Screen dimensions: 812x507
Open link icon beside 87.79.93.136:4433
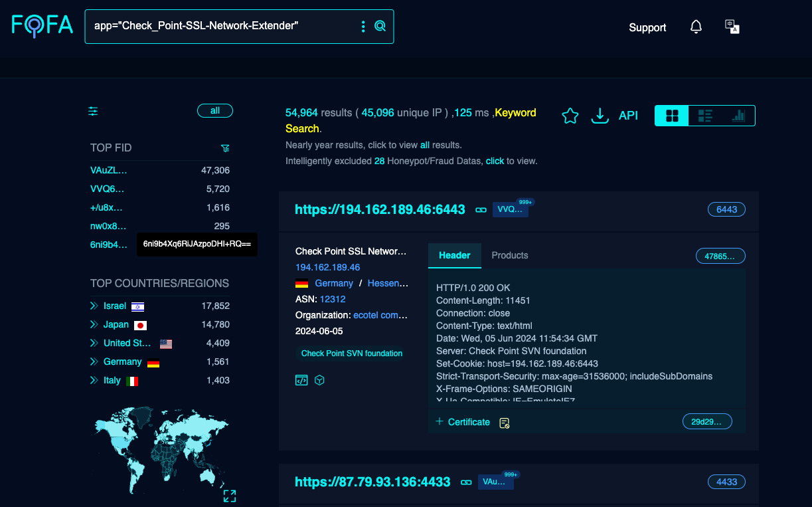tap(466, 482)
